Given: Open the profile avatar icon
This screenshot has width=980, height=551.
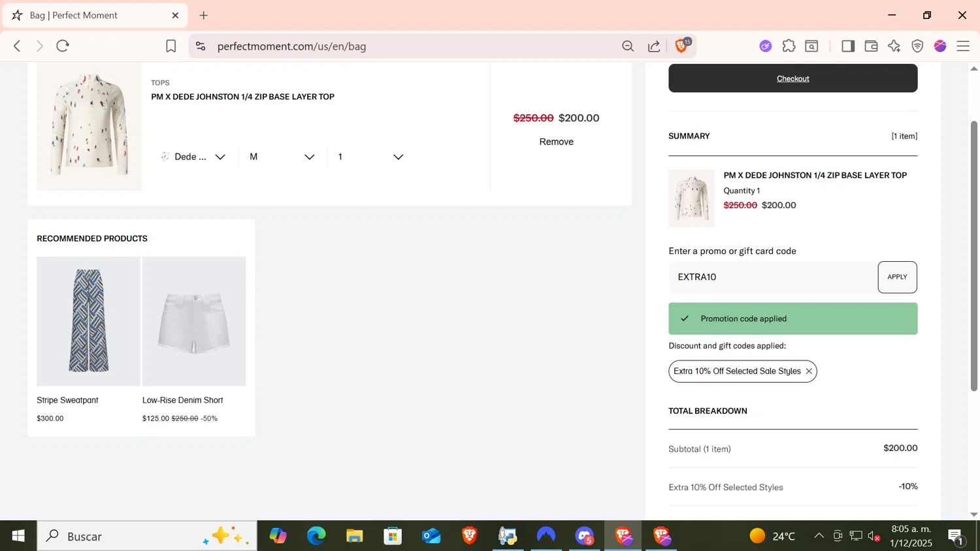Looking at the screenshot, I should coord(940,46).
